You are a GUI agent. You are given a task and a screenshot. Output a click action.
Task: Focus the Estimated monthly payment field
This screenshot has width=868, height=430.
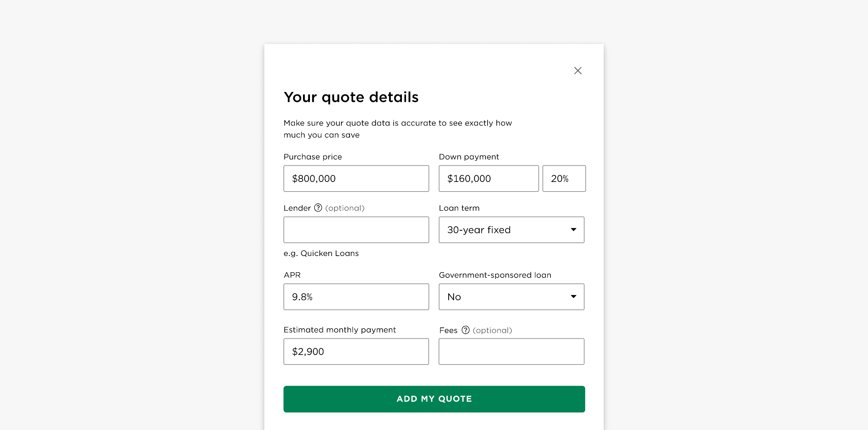point(356,351)
